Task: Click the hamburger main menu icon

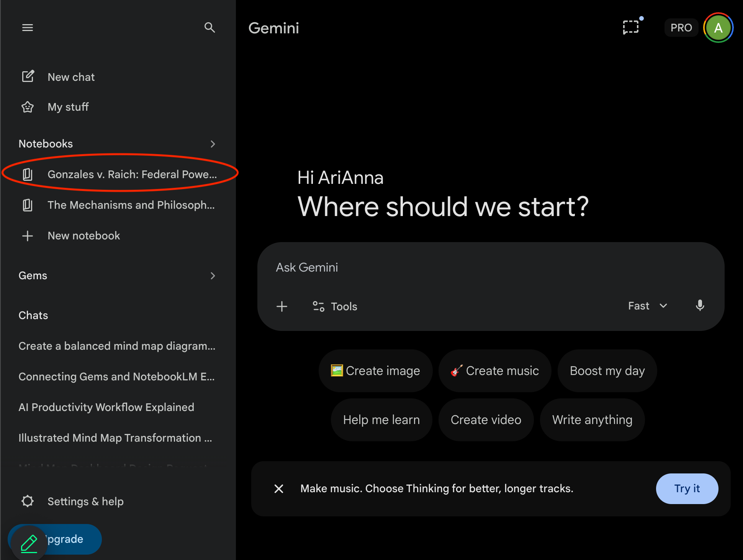Action: [x=27, y=28]
